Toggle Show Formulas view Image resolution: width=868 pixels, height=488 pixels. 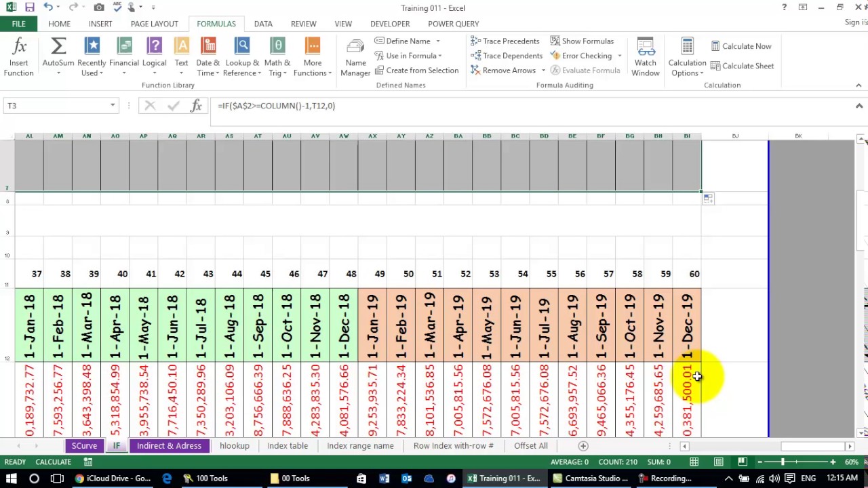582,41
